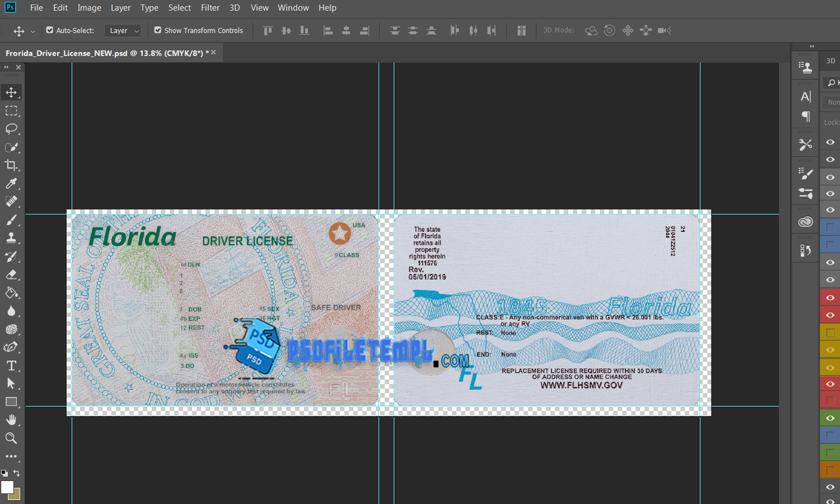Select the Eraser tool
The image size is (840, 504).
(12, 274)
